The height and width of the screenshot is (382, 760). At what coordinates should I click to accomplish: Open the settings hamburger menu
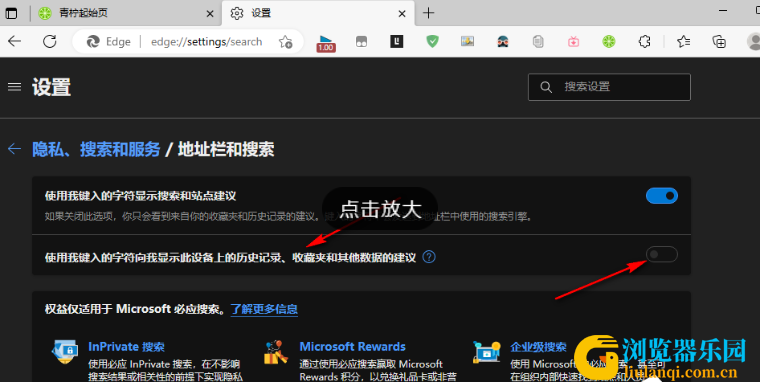[15, 87]
